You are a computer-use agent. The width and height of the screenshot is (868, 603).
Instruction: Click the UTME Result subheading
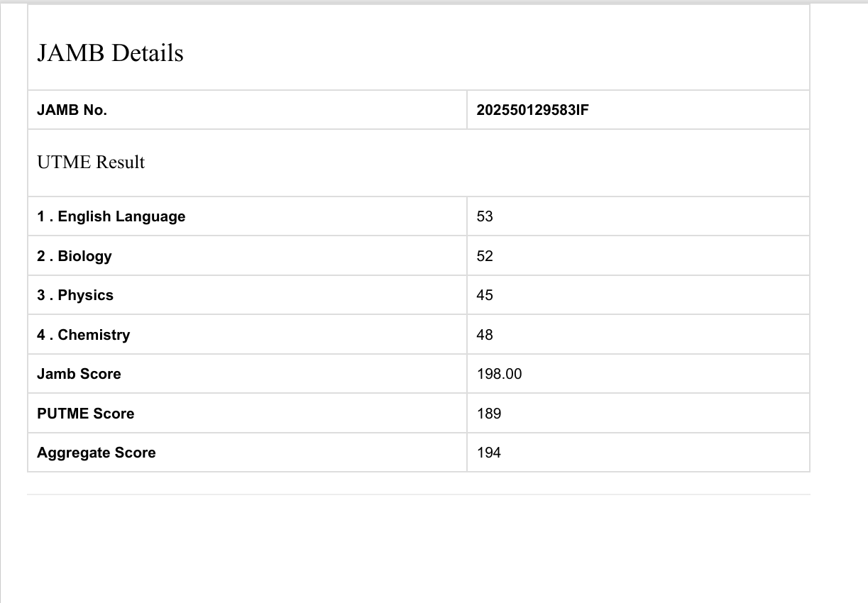pyautogui.click(x=91, y=162)
